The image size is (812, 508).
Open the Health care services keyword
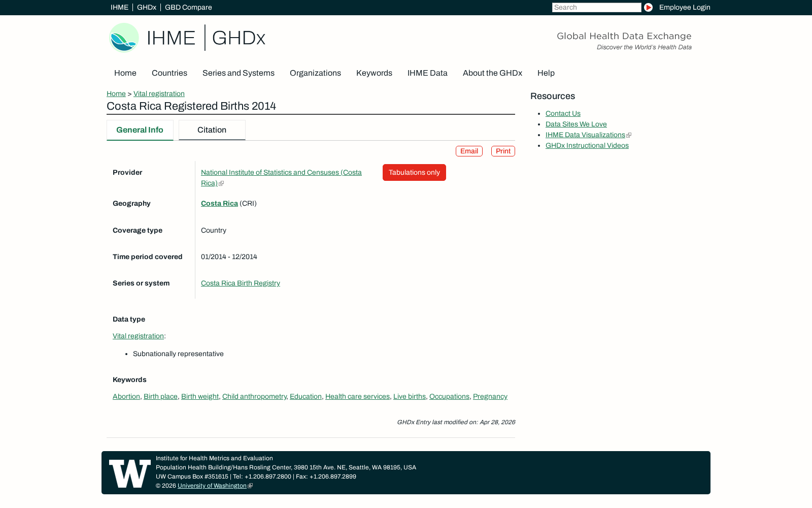point(357,397)
